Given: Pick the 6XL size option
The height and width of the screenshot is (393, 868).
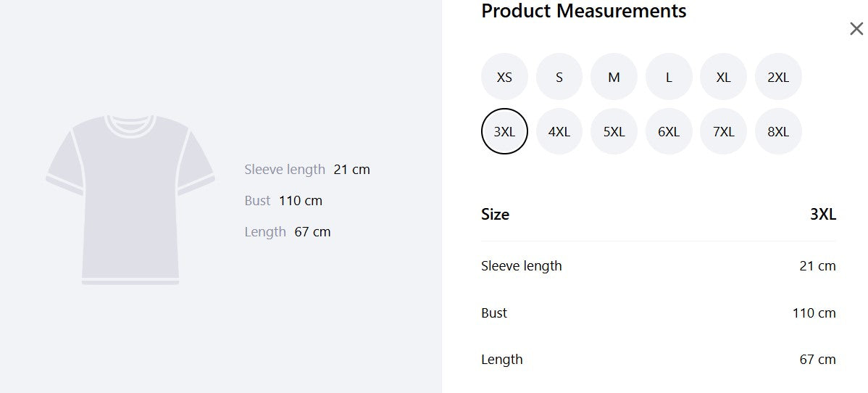Looking at the screenshot, I should pyautogui.click(x=669, y=131).
